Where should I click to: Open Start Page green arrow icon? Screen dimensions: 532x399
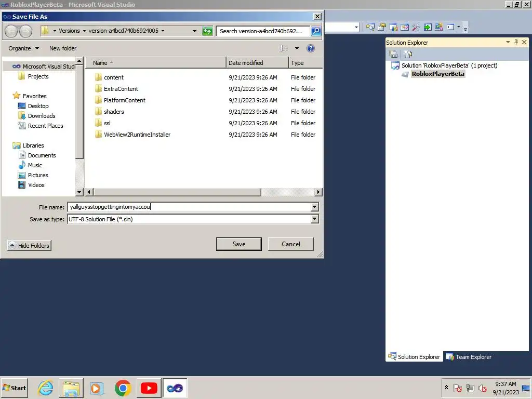[x=428, y=27]
